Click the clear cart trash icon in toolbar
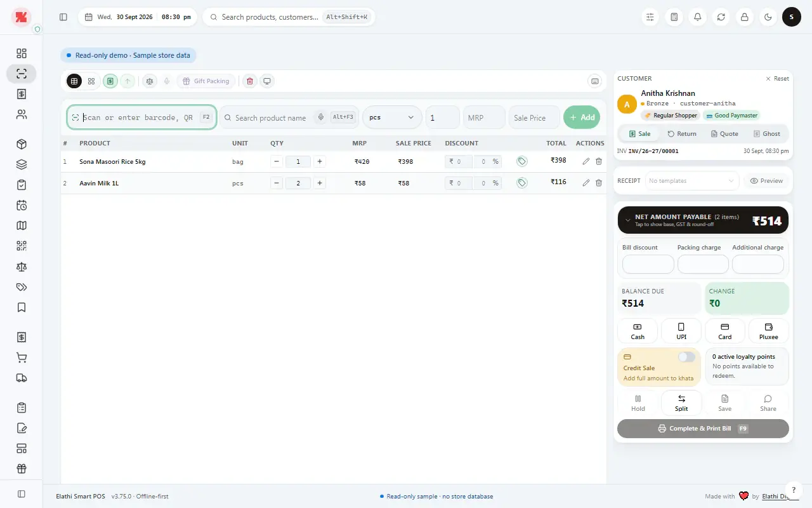 (250, 81)
